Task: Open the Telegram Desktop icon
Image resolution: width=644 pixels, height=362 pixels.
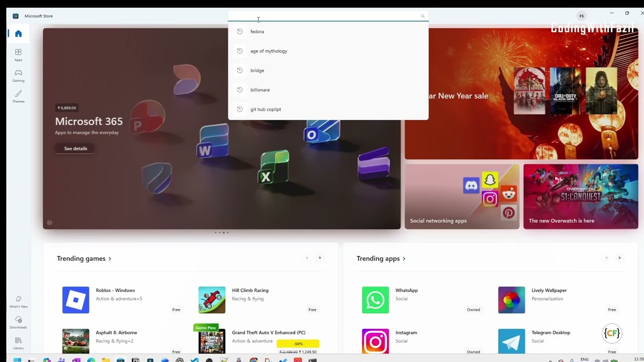Action: (512, 341)
